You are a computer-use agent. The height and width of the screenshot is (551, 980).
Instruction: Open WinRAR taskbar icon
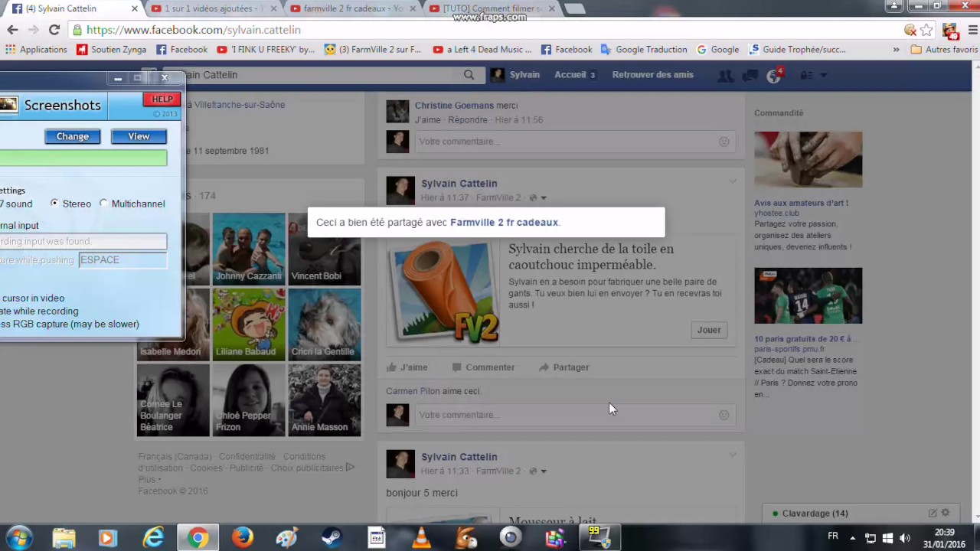click(555, 538)
